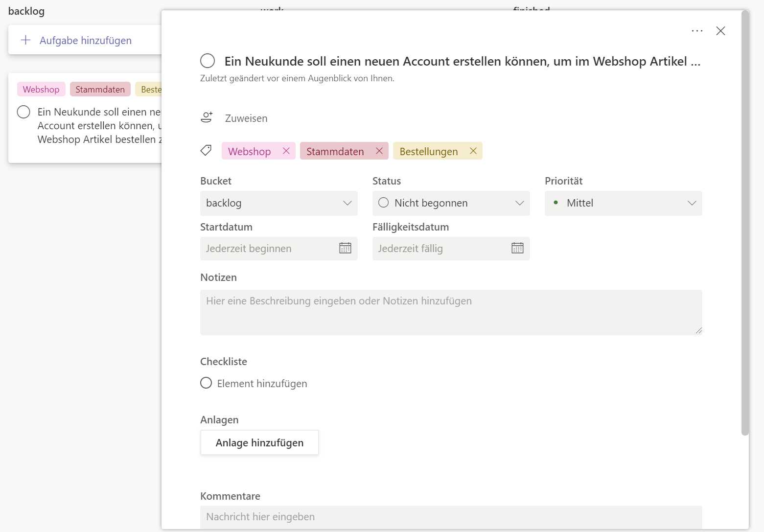Image resolution: width=764 pixels, height=532 pixels.
Task: Click the Anlage hinzufügen button
Action: point(259,442)
